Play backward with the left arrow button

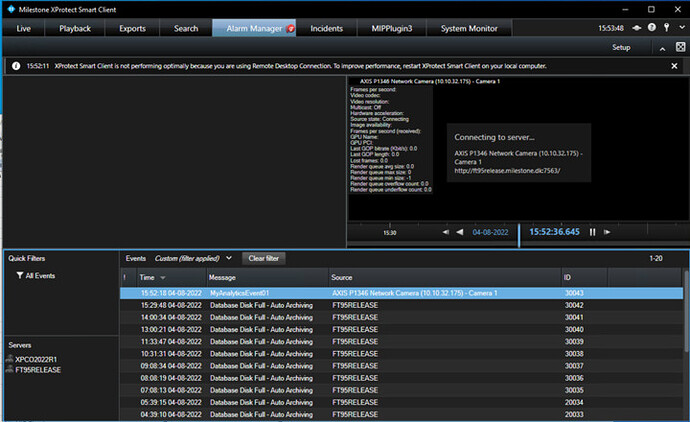(x=460, y=232)
